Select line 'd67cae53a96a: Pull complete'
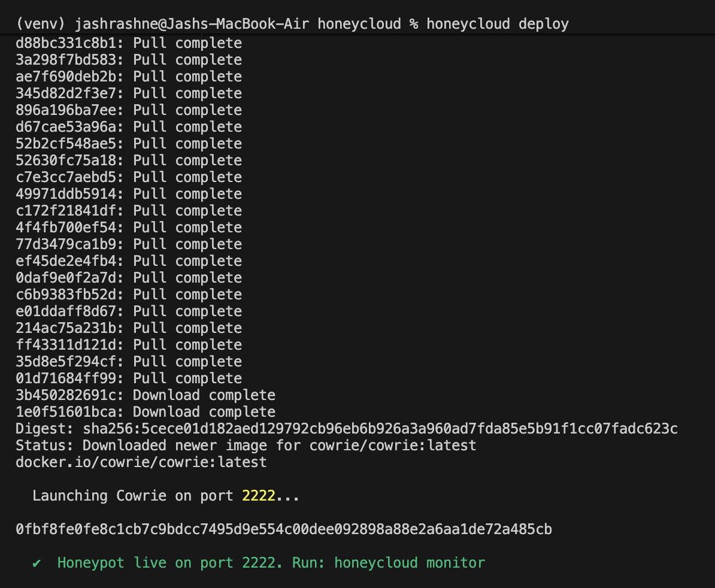715x588 pixels. click(x=129, y=127)
